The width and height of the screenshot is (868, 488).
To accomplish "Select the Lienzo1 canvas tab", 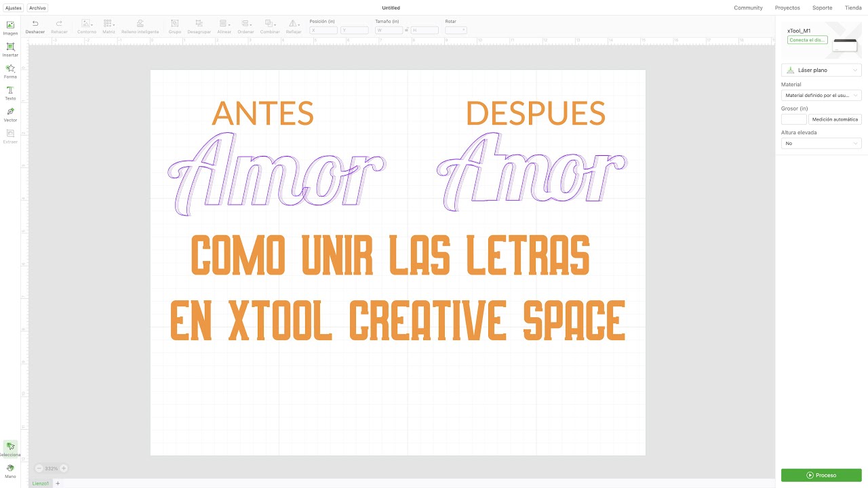I will click(41, 483).
